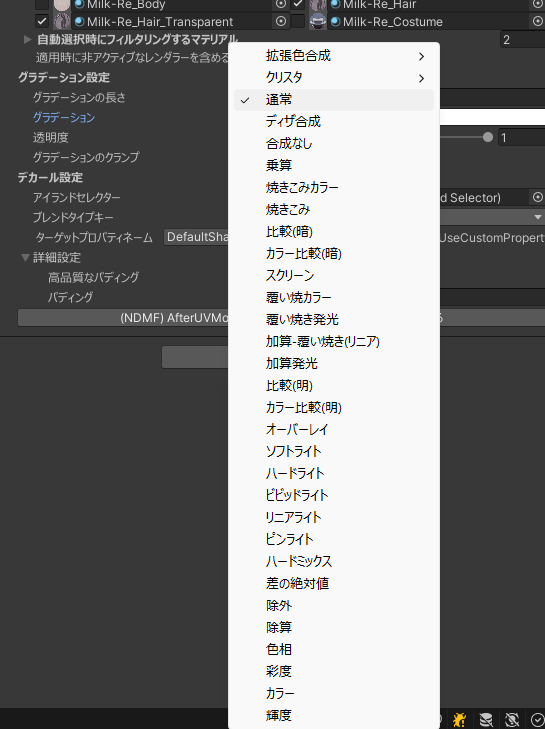This screenshot has height=729, width=545.
Task: Open object picker for Milk-Re_Hair_Transparent
Action: click(x=281, y=21)
